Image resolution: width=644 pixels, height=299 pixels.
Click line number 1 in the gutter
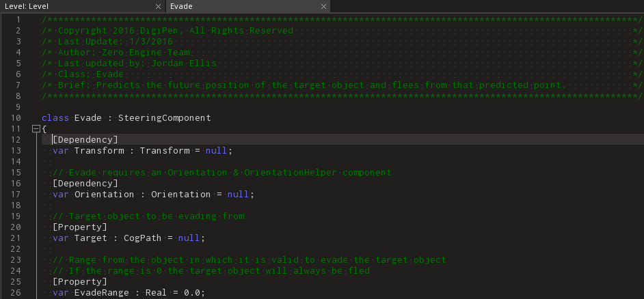18,20
